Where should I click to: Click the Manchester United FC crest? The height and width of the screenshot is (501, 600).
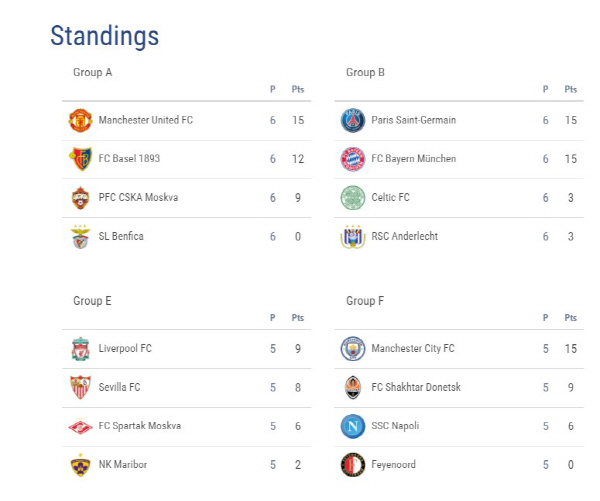pyautogui.click(x=80, y=121)
